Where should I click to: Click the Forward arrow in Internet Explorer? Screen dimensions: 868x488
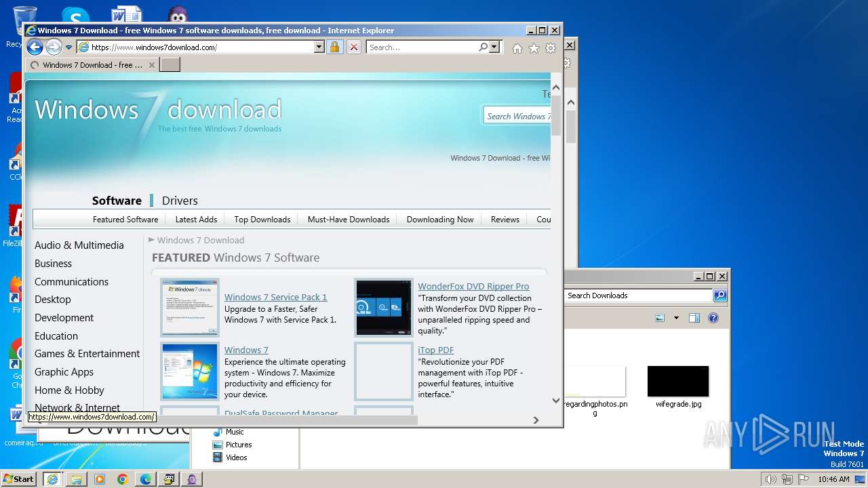[x=54, y=47]
